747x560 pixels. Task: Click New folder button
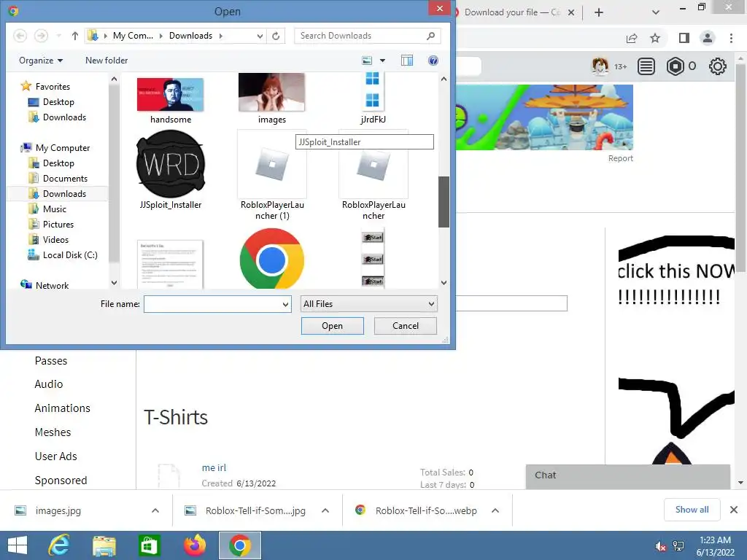click(107, 61)
